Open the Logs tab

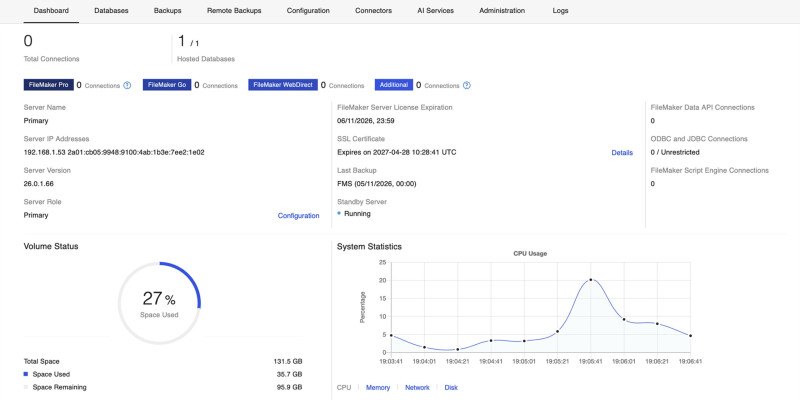tap(560, 10)
